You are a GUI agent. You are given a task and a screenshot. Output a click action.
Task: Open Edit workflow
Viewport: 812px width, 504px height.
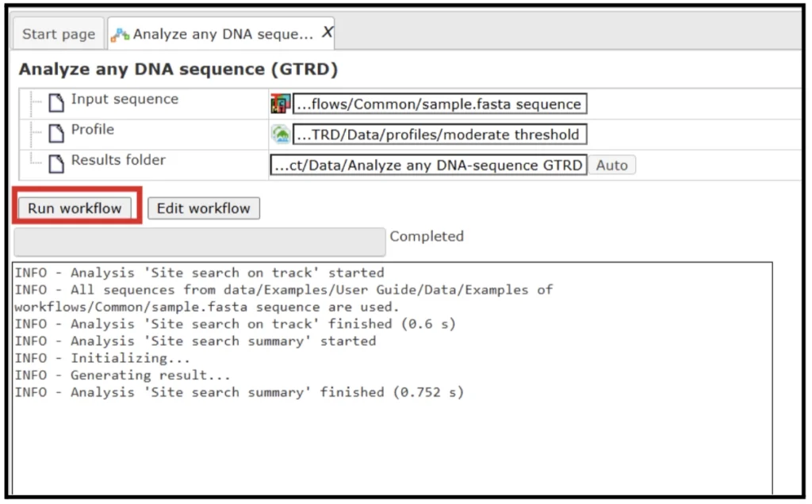point(204,208)
